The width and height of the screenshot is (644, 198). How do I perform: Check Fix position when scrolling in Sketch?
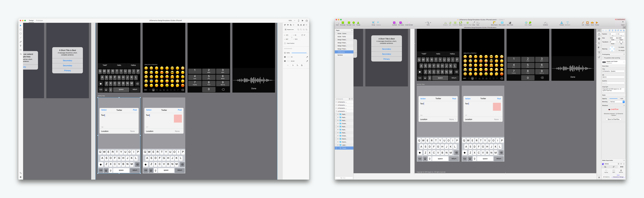click(x=603, y=58)
